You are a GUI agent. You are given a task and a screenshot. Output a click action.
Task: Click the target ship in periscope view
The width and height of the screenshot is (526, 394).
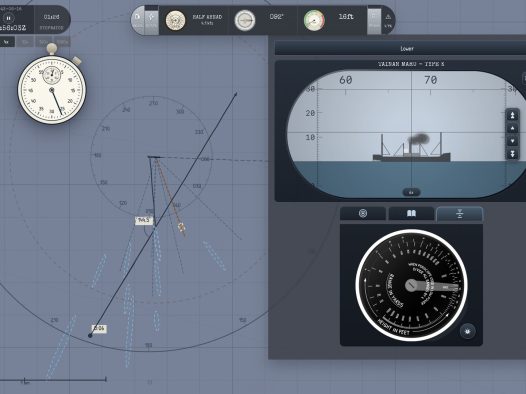tap(412, 148)
